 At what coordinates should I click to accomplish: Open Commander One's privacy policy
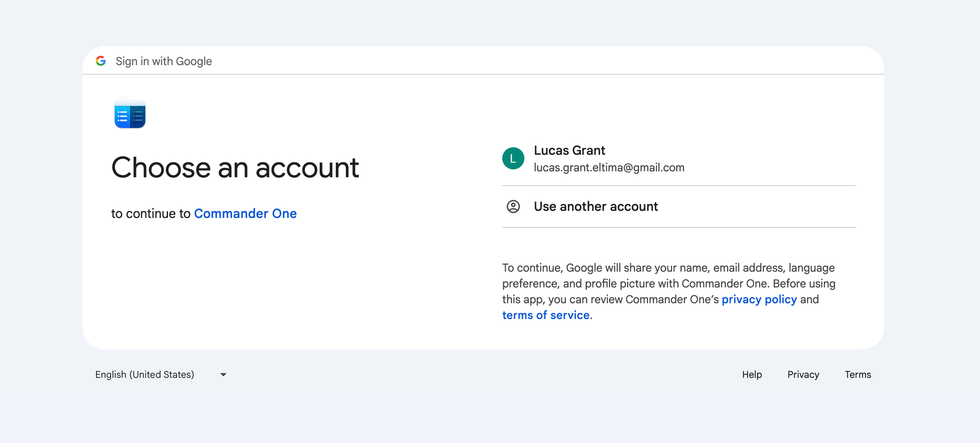(759, 299)
